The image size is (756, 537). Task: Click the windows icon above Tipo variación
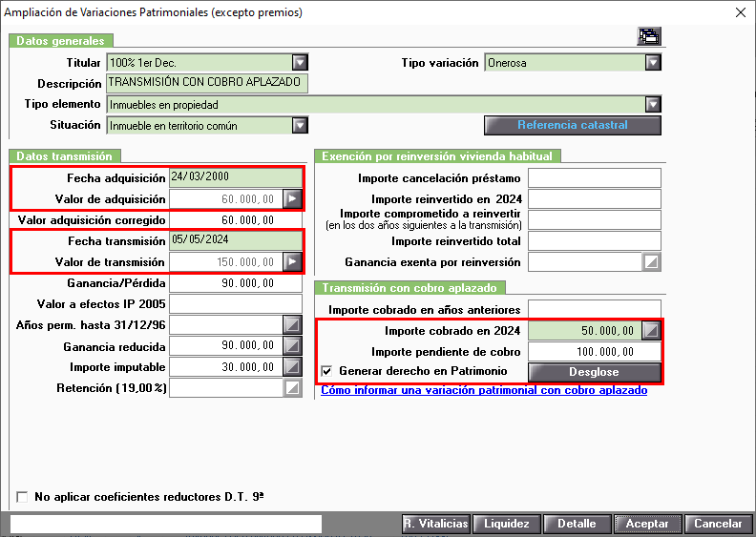pyautogui.click(x=649, y=36)
